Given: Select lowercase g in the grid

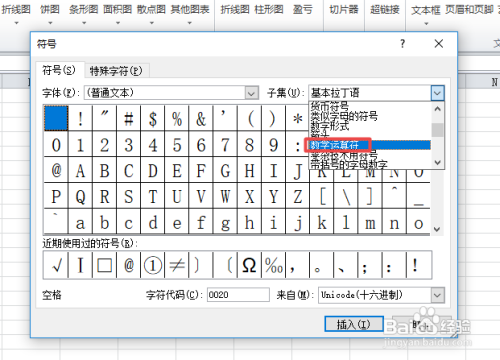Looking at the screenshot, I should (x=225, y=222).
